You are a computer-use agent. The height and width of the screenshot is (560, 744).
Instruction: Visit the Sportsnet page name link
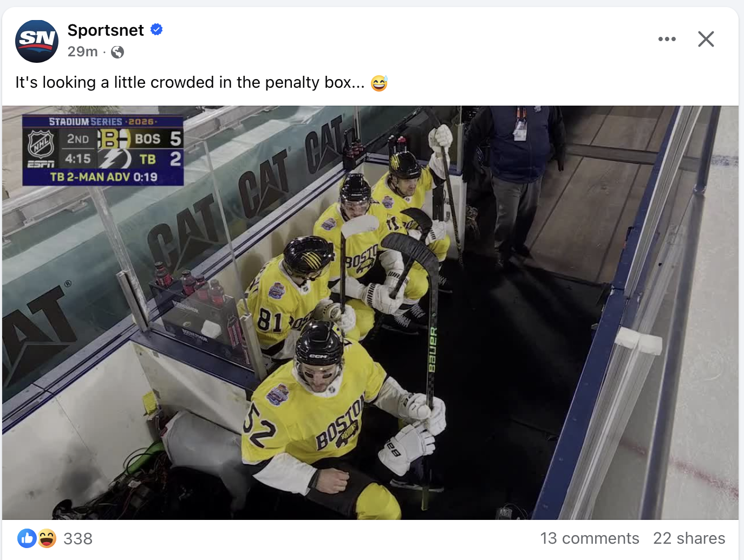point(106,30)
